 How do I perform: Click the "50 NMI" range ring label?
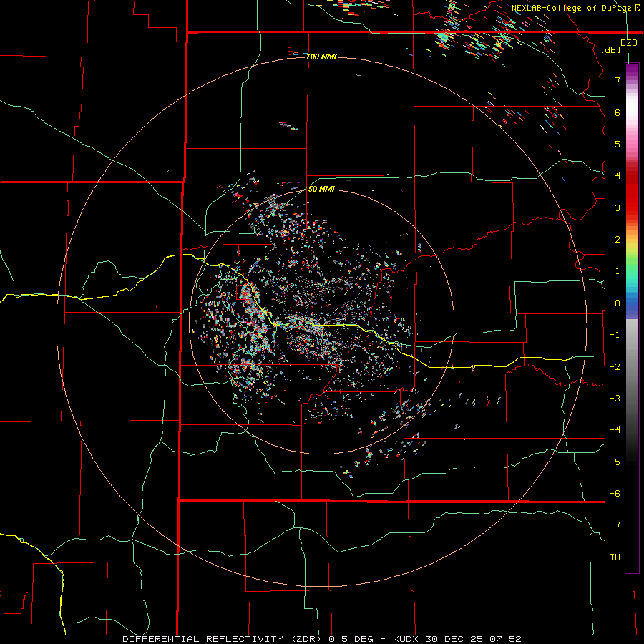coord(321,189)
